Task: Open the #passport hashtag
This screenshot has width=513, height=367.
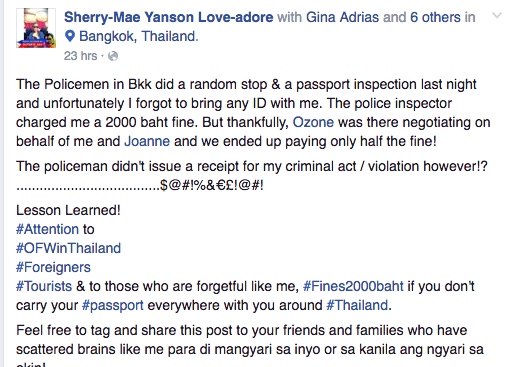Action: (113, 305)
